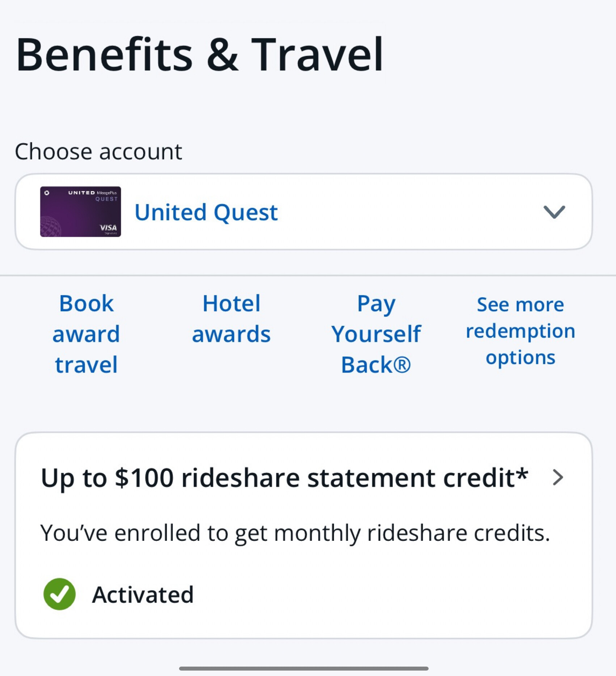The width and height of the screenshot is (616, 676).
Task: See more redemption options
Action: 521,331
